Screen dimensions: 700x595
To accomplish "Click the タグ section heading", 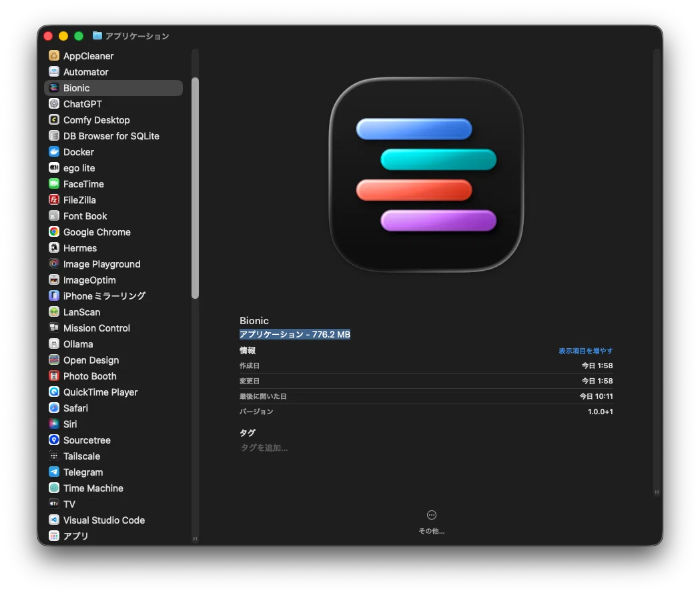I will pyautogui.click(x=248, y=432).
